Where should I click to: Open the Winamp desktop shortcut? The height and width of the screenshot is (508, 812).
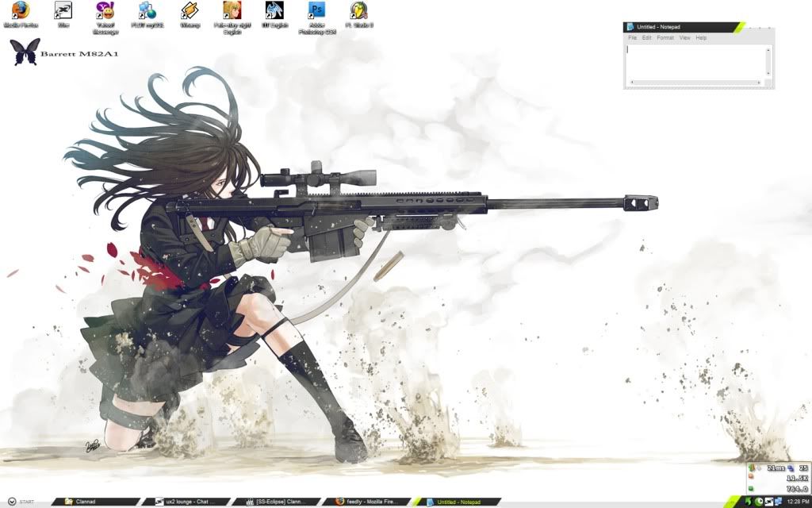(190, 14)
